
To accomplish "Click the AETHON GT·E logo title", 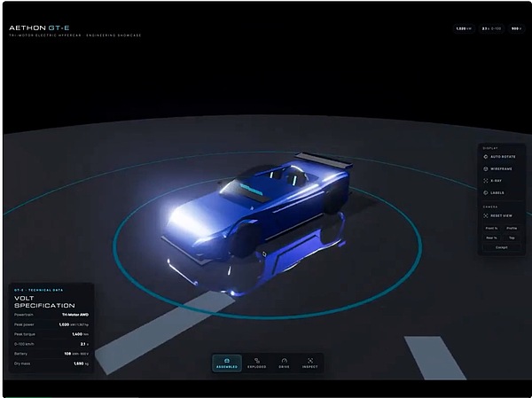I will (39, 27).
